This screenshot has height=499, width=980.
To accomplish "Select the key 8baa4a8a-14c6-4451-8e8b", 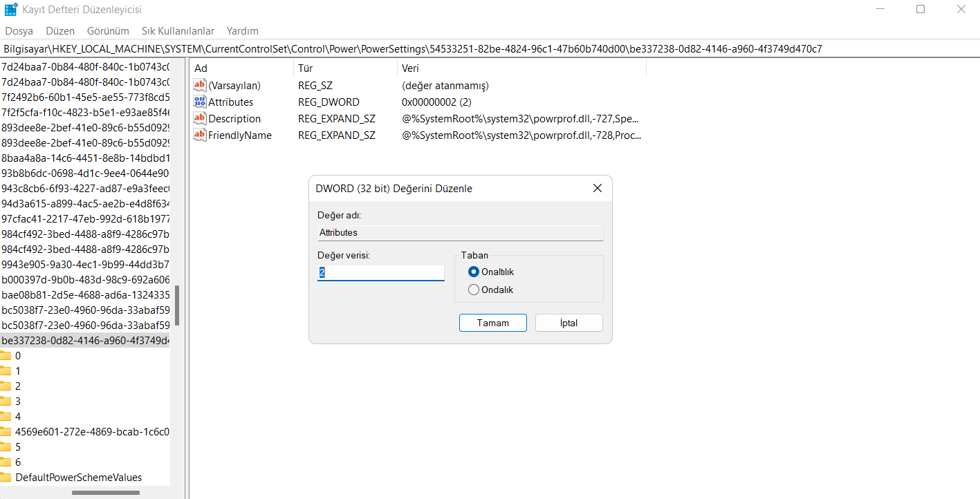I will pos(85,158).
